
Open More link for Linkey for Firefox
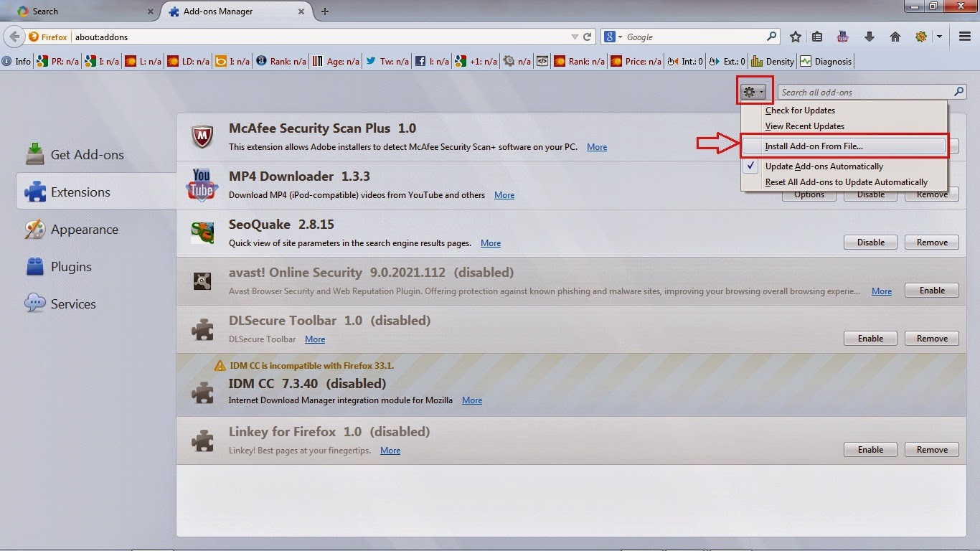(x=390, y=451)
